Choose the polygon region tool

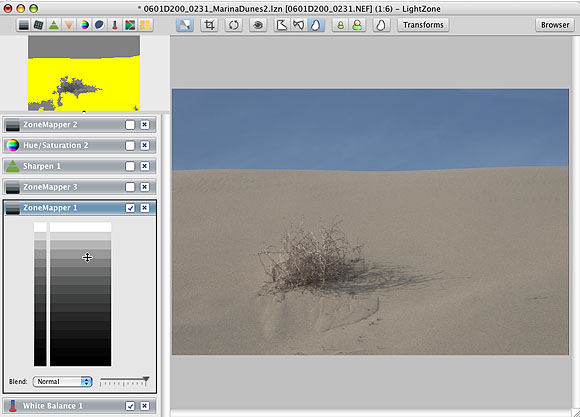282,25
